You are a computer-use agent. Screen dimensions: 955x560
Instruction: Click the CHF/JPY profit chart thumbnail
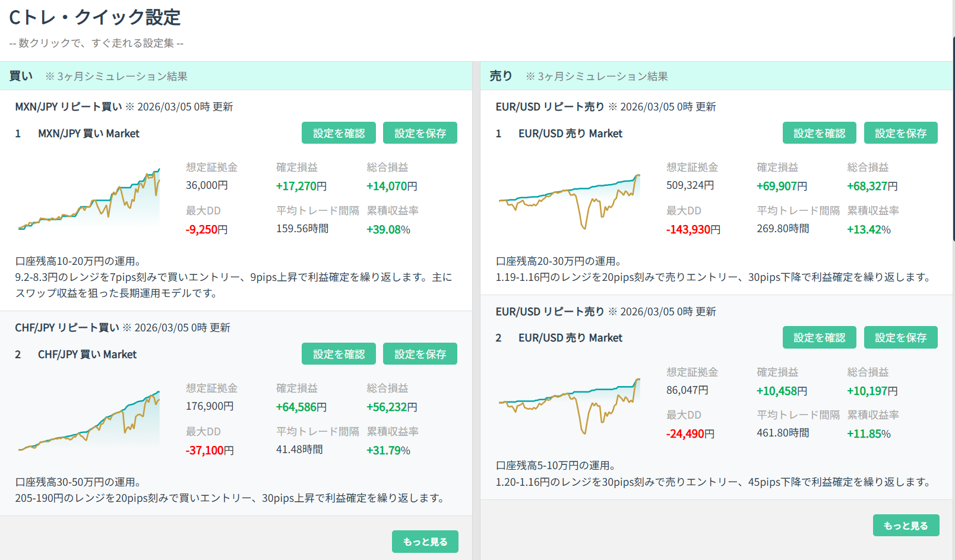click(89, 420)
